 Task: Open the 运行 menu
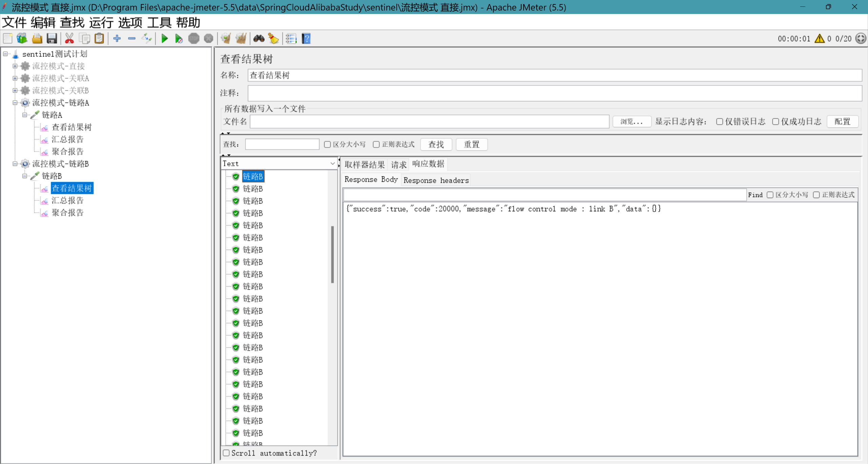click(101, 23)
